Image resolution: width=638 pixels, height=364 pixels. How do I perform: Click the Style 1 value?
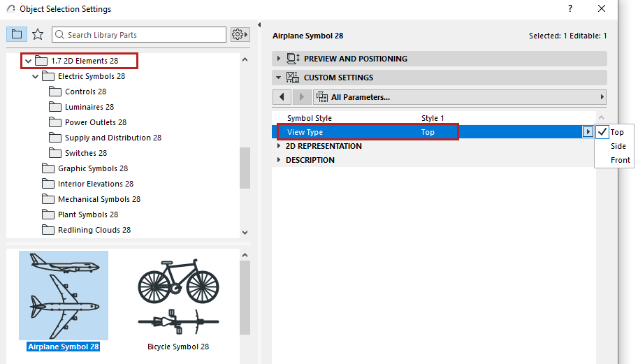click(x=433, y=118)
